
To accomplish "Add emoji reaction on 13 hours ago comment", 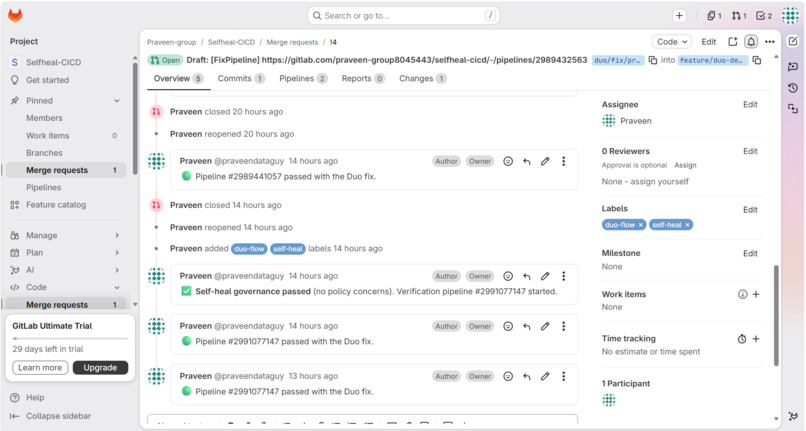I will [508, 376].
